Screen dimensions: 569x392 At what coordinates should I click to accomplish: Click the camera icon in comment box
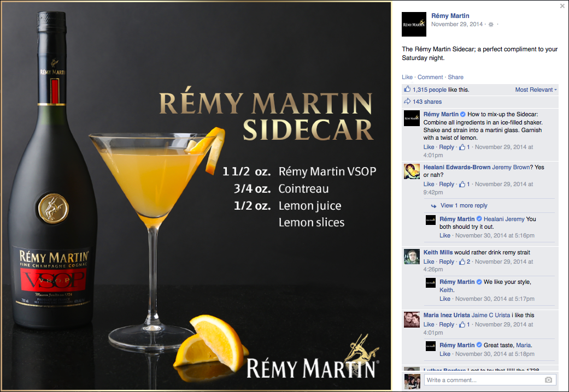point(548,379)
